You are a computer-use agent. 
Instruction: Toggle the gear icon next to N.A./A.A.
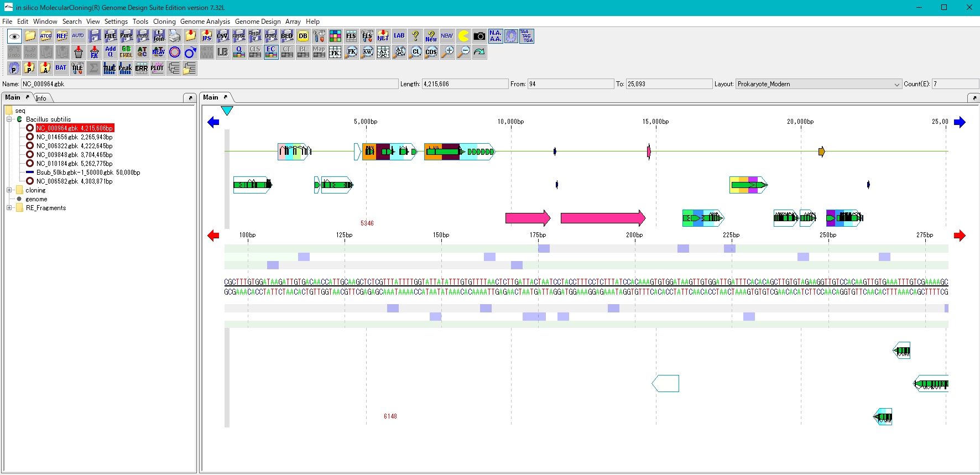511,36
